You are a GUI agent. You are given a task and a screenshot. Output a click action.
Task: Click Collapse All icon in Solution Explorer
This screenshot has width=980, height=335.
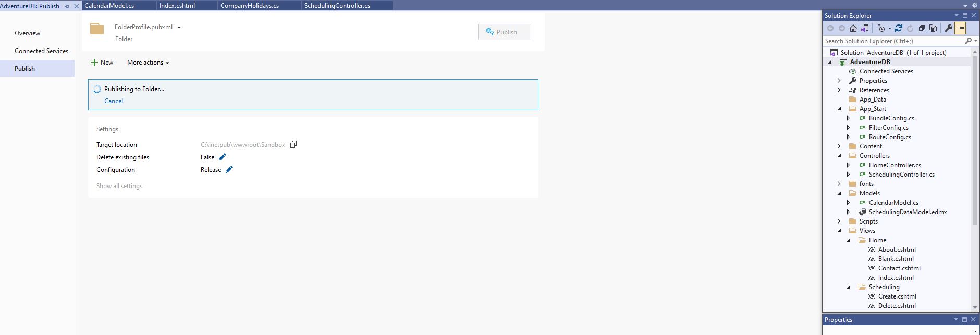coord(922,28)
